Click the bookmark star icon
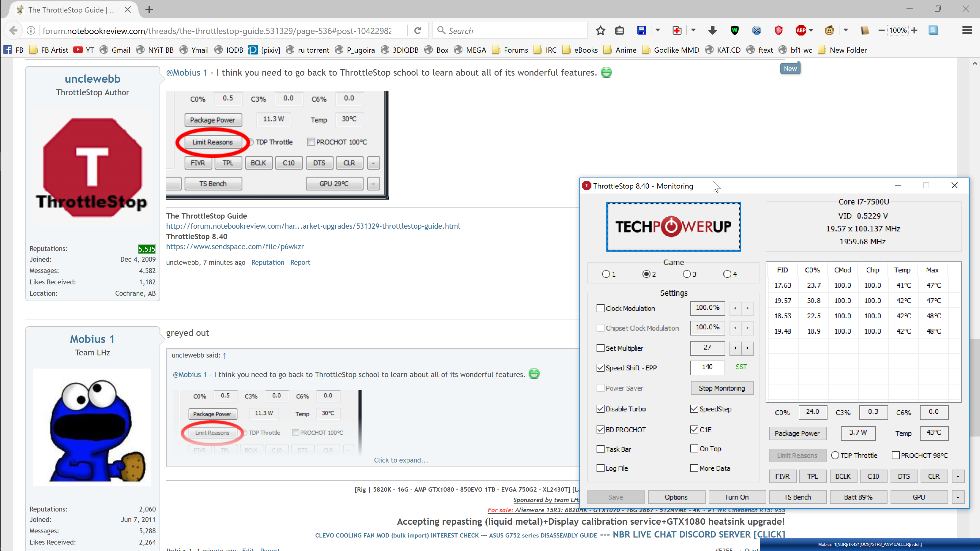This screenshot has width=980, height=551. (x=600, y=30)
